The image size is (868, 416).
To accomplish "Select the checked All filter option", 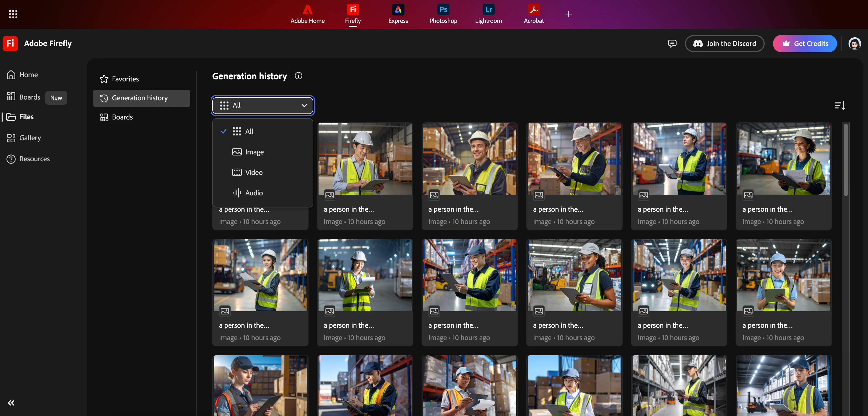I will point(249,132).
